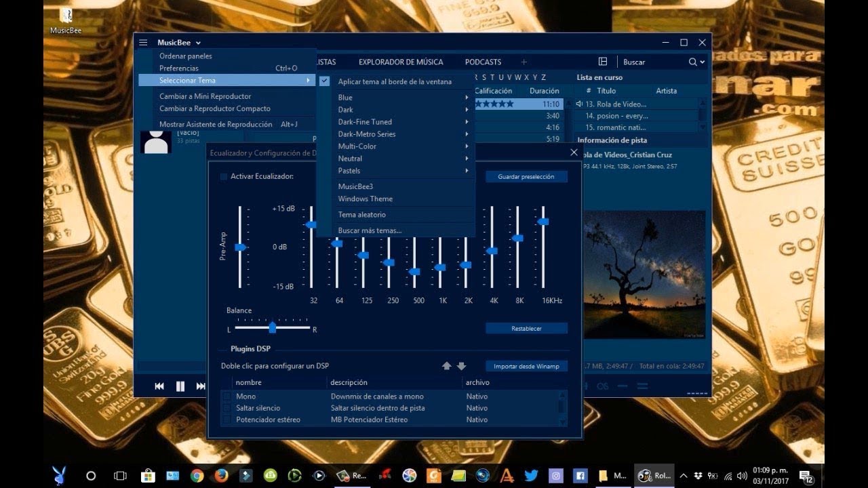
Task: Move DSP plugin down with arrow
Action: tap(461, 366)
